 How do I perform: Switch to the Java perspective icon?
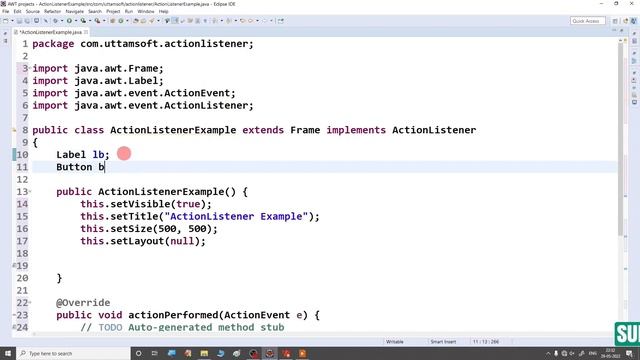point(633,21)
